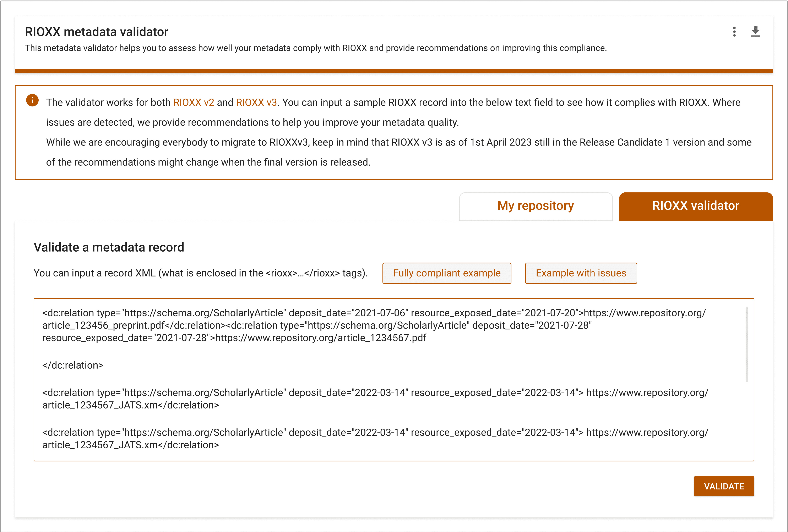This screenshot has width=788, height=532.
Task: Select the first dc:relation line in the editor
Action: pyautogui.click(x=203, y=313)
